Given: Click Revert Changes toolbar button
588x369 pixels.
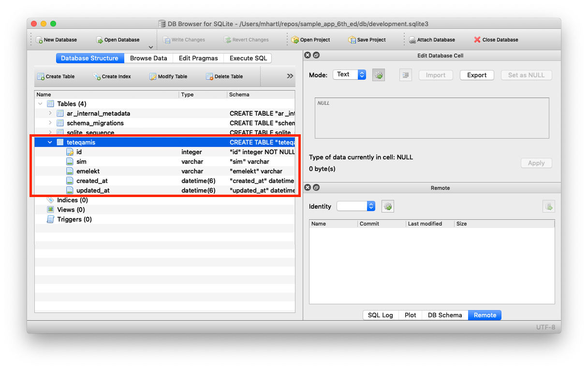Looking at the screenshot, I should point(246,40).
